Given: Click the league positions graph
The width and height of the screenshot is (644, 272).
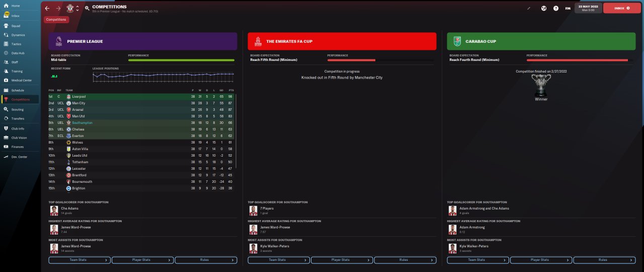Looking at the screenshot, I should (163, 77).
